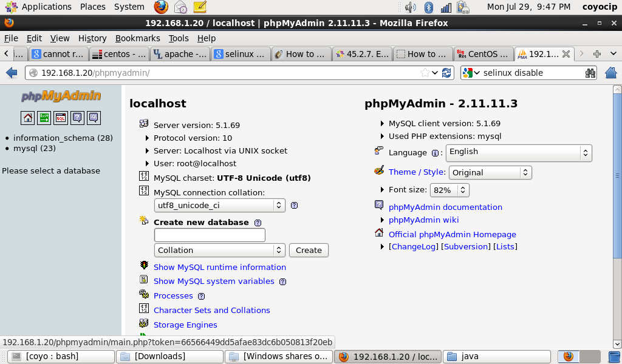Click the info icon next to Language

coord(435,153)
